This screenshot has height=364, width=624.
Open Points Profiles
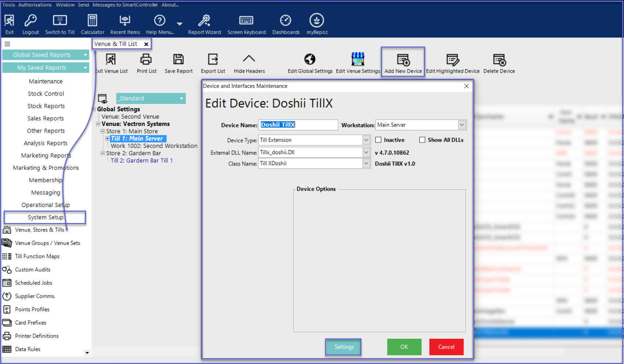pyautogui.click(x=32, y=309)
